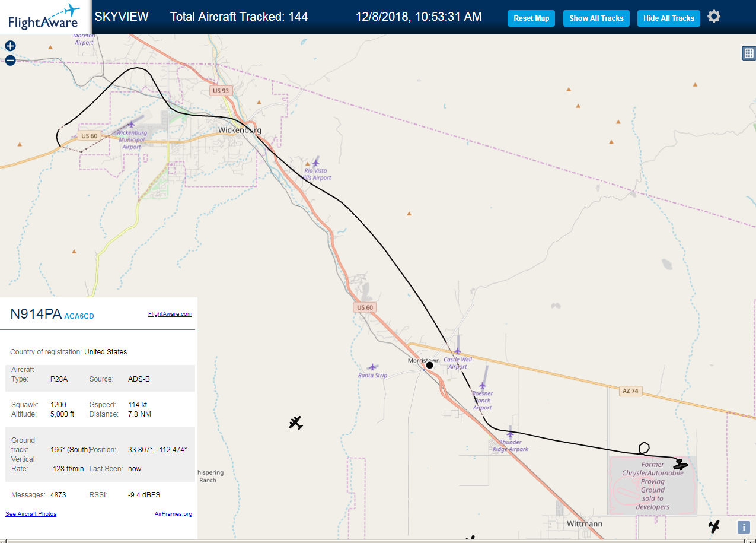Click the Wickenburg Municipal Airport icon

[131, 123]
